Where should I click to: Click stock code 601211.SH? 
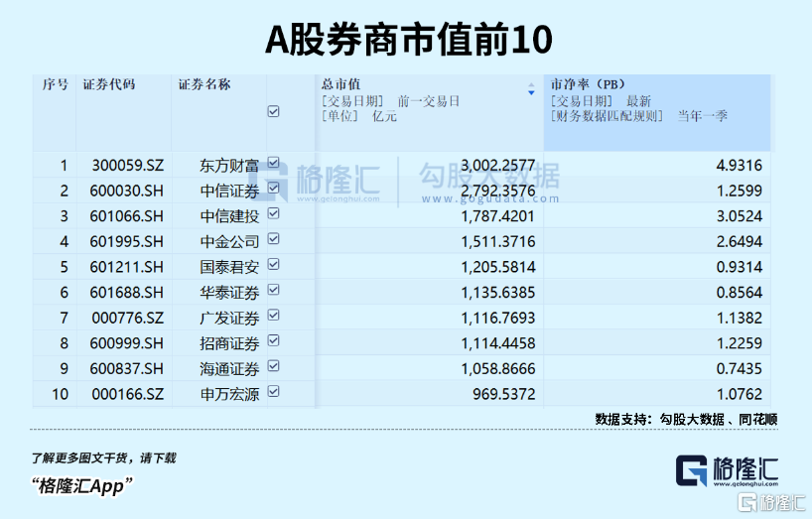click(126, 267)
